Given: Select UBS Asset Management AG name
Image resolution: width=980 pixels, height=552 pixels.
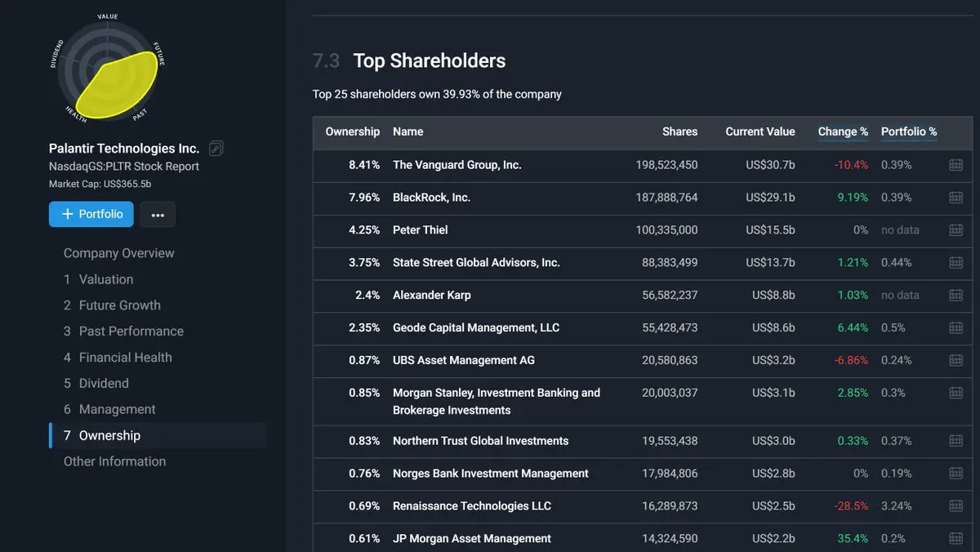Looking at the screenshot, I should 464,361.
